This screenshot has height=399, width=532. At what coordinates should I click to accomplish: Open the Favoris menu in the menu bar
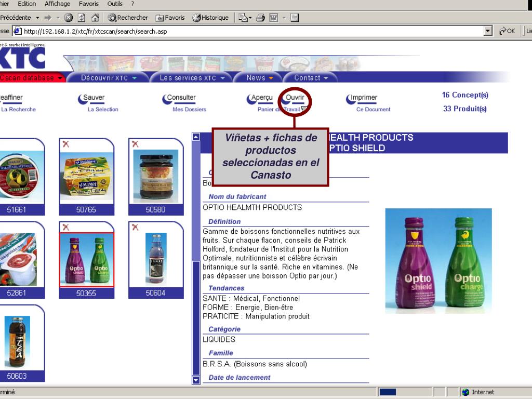pos(88,4)
